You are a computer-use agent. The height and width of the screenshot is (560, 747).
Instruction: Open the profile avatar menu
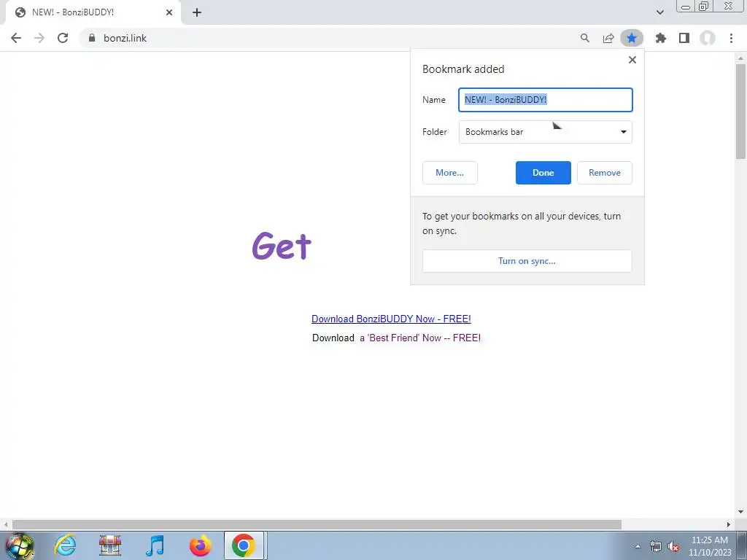[x=708, y=38]
